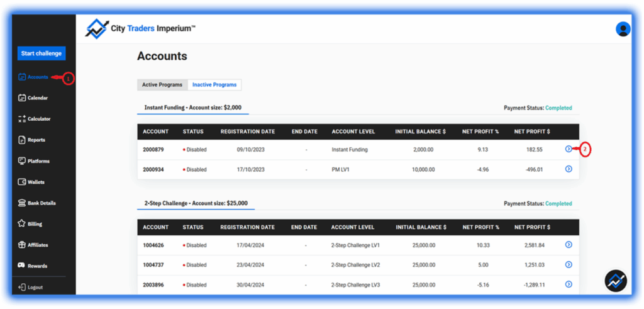Open the Platforms monitor icon
The height and width of the screenshot is (309, 644).
22,160
